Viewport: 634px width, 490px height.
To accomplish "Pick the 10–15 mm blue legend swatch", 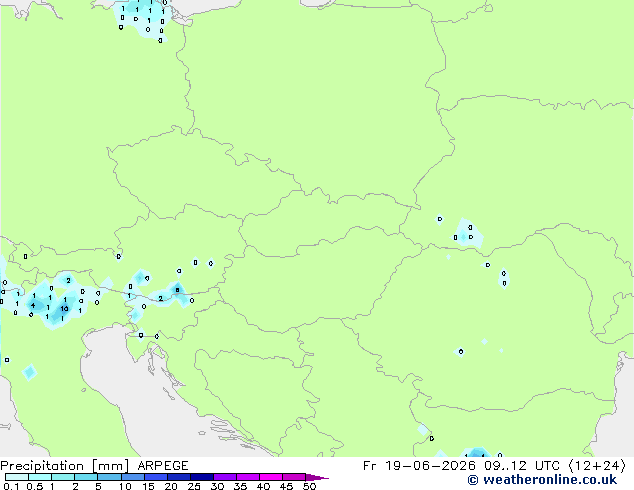I will (132, 477).
